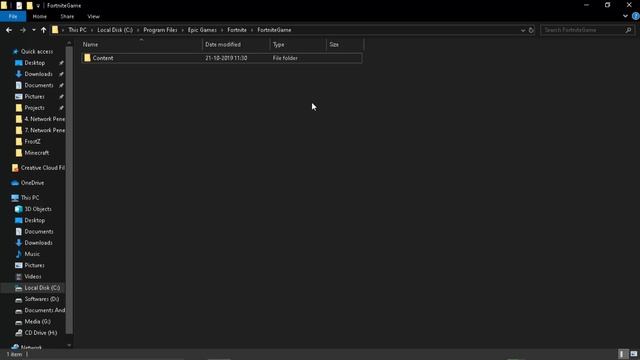Open the 7. Network Pene folder
The width and height of the screenshot is (640, 360).
(x=40, y=130)
